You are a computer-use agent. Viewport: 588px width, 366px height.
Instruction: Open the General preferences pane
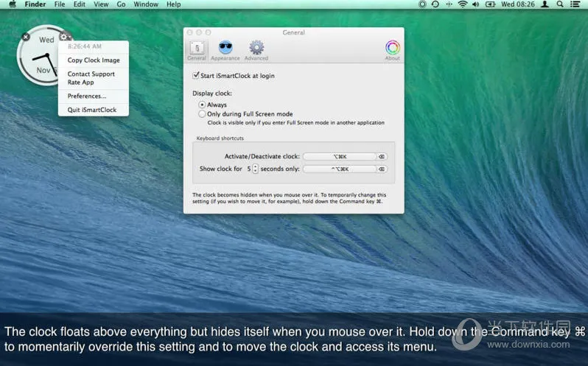[x=197, y=51]
